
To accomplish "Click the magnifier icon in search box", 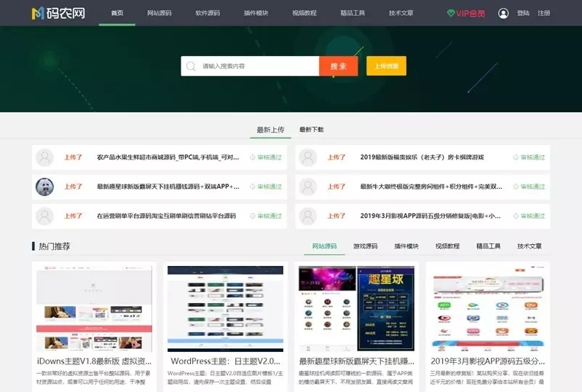I will click(x=191, y=66).
